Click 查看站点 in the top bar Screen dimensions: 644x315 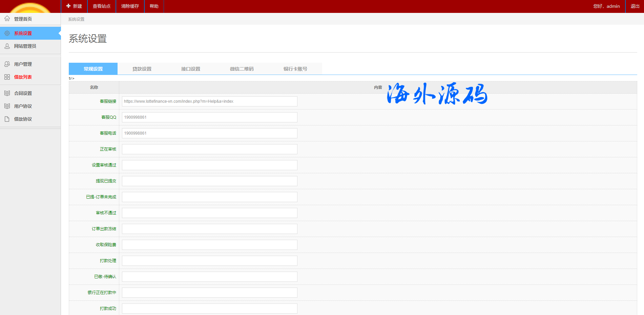pyautogui.click(x=102, y=6)
